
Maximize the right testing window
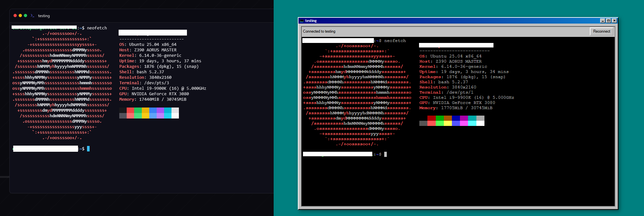pyautogui.click(x=609, y=21)
